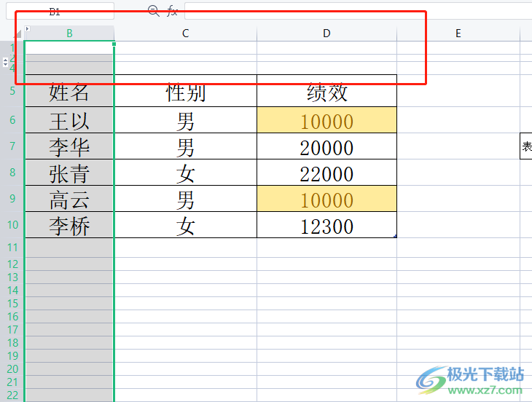Viewport: 532px width, 402px height.
Task: Select the cell with value 12300
Action: tap(326, 225)
